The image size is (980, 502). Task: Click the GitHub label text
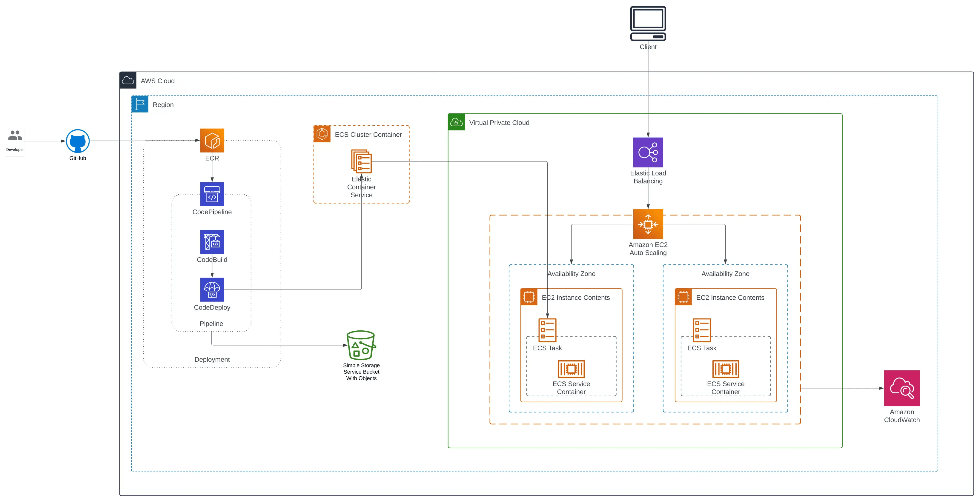(78, 158)
